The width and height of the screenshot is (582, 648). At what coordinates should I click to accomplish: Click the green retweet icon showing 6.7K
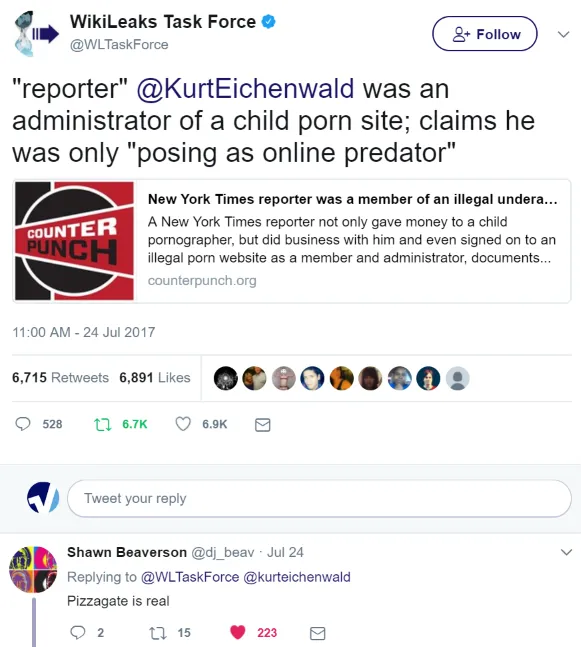pyautogui.click(x=103, y=424)
